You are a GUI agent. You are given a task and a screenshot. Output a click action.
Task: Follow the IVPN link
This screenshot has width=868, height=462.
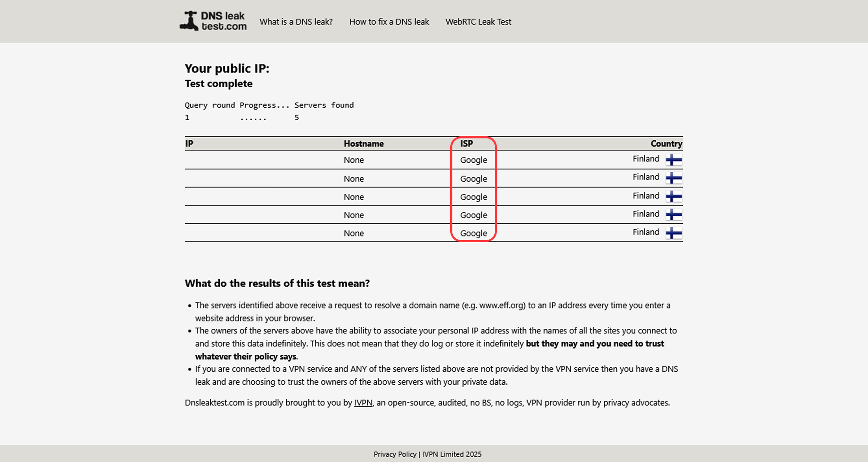click(363, 403)
